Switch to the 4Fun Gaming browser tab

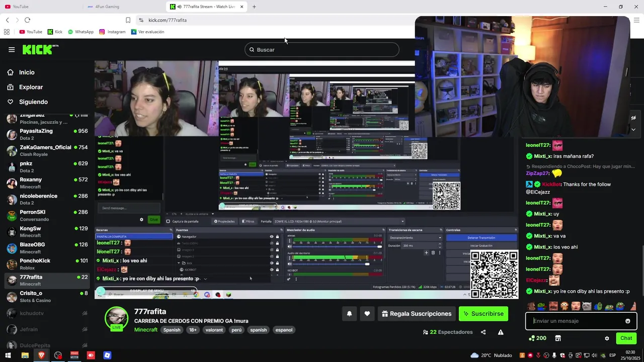124,7
